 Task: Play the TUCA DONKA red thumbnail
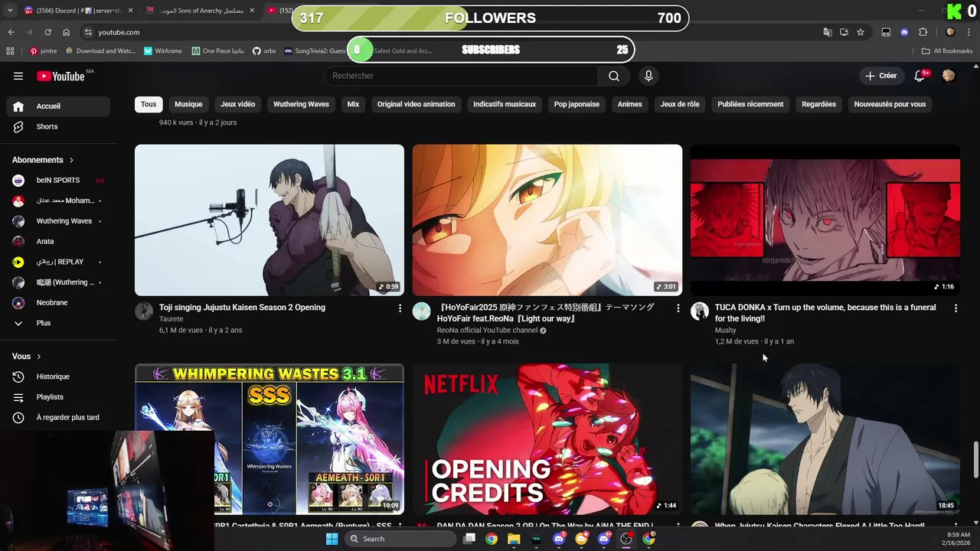coord(825,220)
